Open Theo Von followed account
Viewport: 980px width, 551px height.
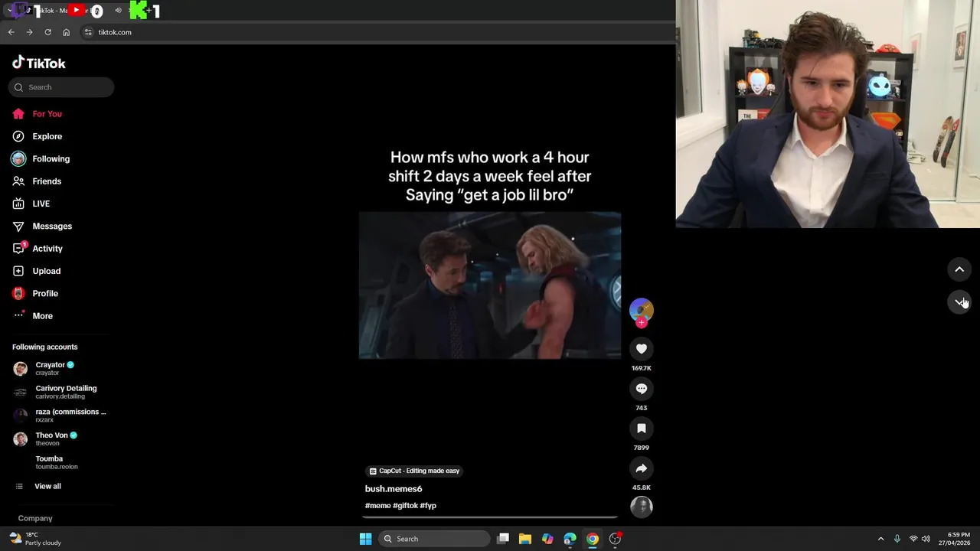pyautogui.click(x=60, y=439)
